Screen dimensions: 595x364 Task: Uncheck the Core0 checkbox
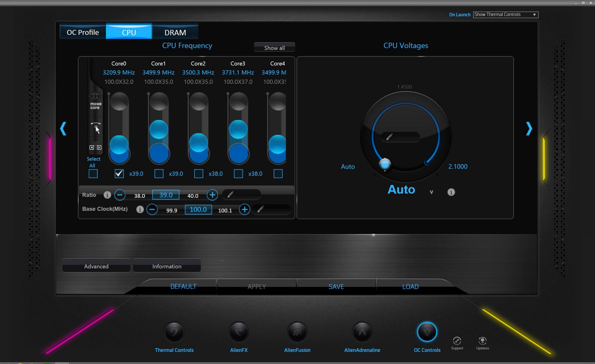(x=119, y=174)
